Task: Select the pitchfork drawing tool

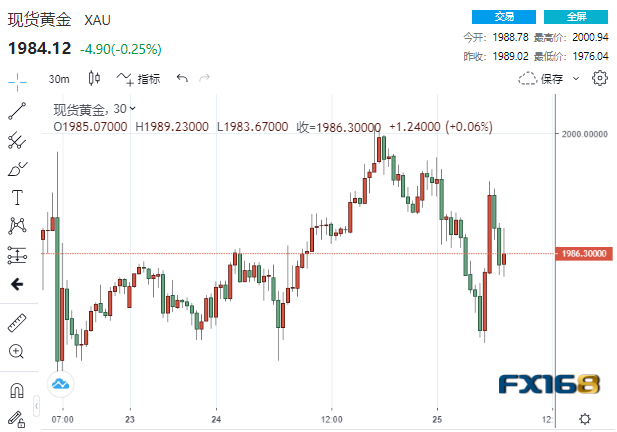Action: pos(17,140)
